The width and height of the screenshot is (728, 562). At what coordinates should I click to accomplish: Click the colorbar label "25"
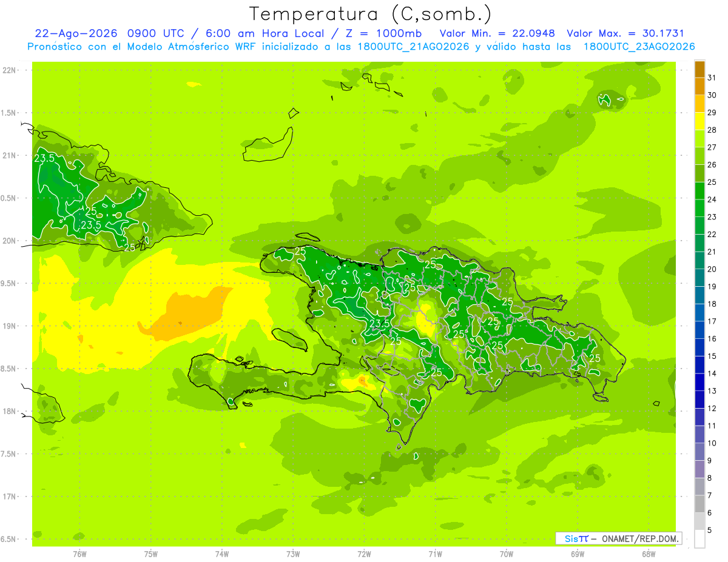click(x=712, y=182)
